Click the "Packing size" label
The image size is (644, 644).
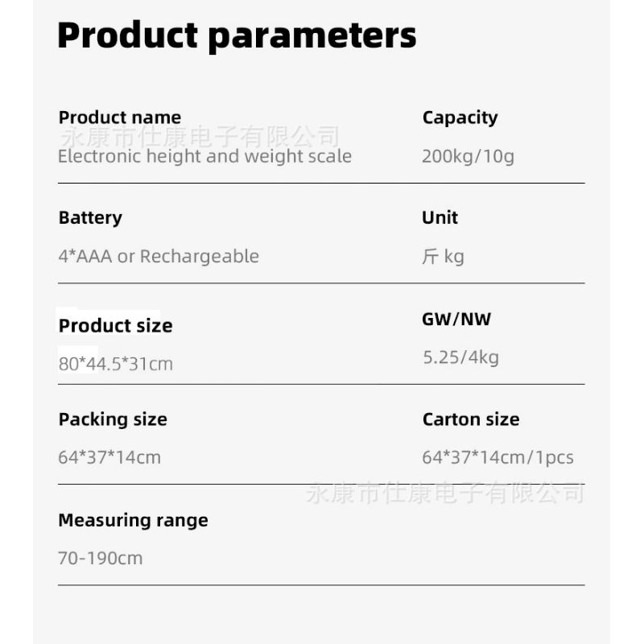click(x=113, y=419)
